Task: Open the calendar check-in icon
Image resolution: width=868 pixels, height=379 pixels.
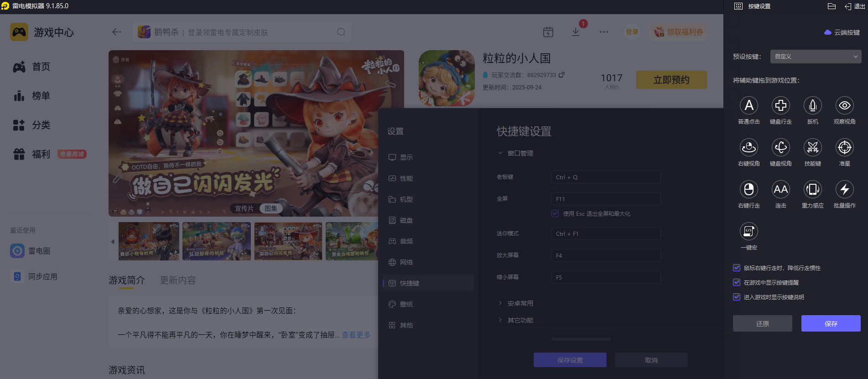Action: [548, 32]
